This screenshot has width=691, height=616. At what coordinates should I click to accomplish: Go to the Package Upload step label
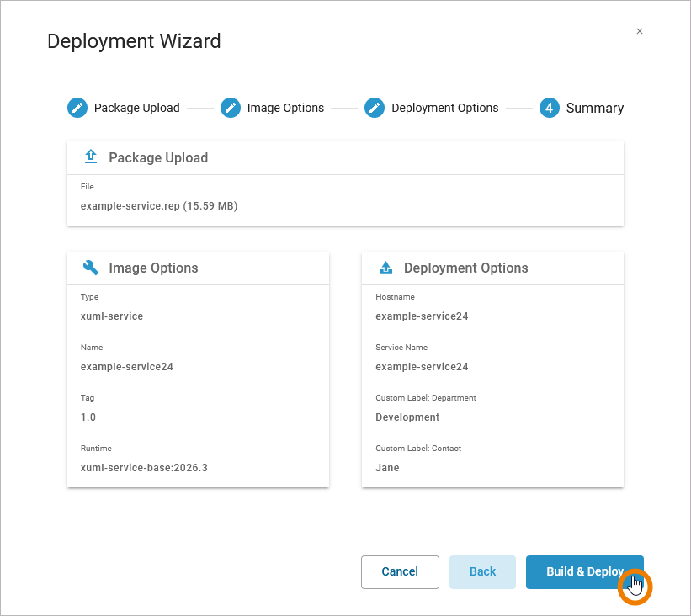pos(136,108)
